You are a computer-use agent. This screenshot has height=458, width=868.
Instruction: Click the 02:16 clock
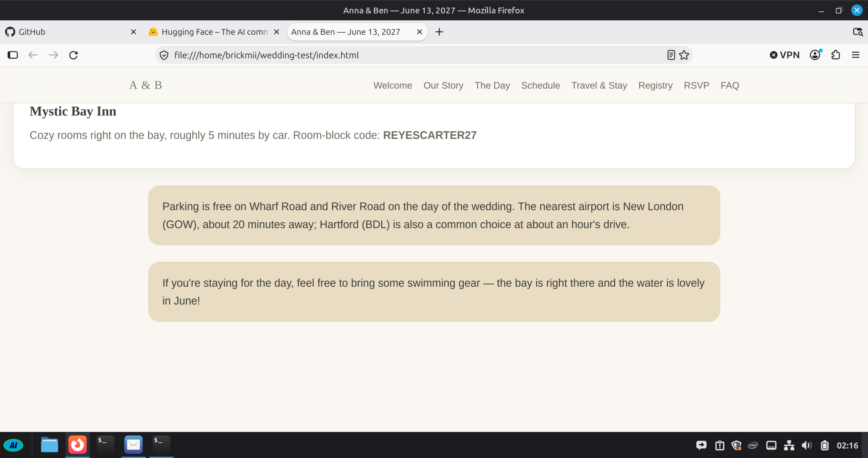tap(847, 445)
